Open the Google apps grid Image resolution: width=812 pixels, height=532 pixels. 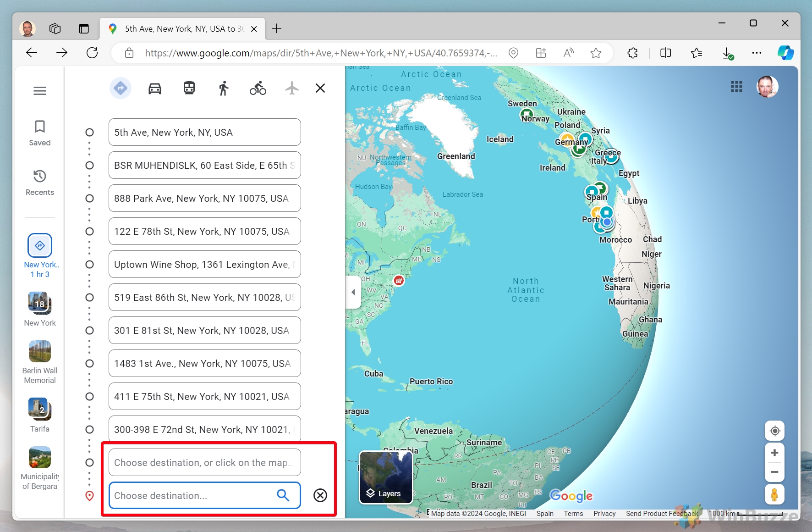pyautogui.click(x=736, y=86)
